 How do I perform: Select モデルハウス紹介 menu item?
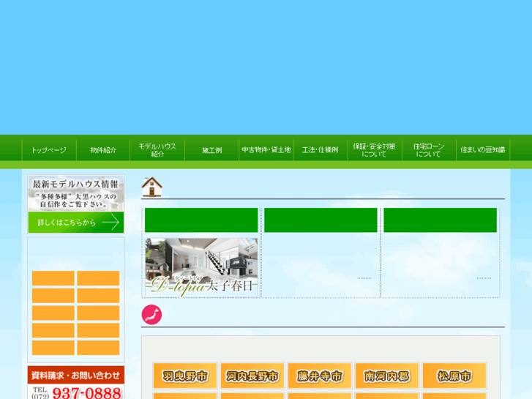(x=157, y=150)
